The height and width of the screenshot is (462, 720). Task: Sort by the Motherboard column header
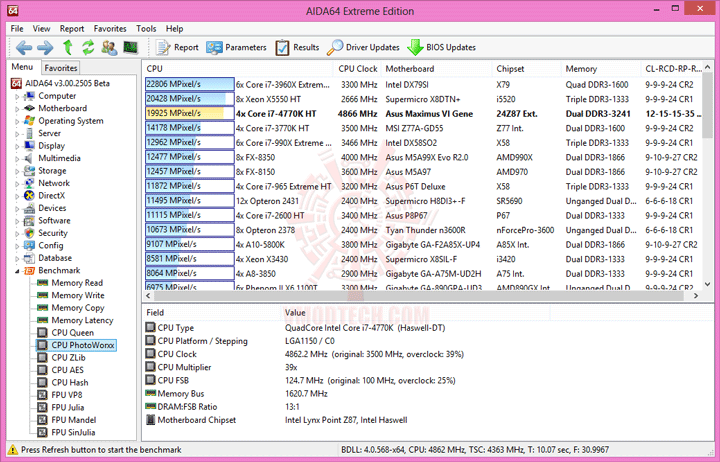436,69
